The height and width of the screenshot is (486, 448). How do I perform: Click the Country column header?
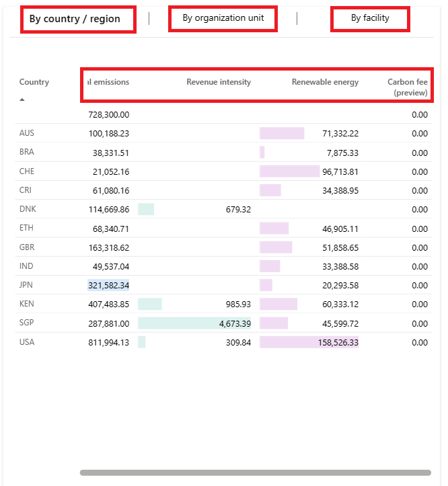34,82
